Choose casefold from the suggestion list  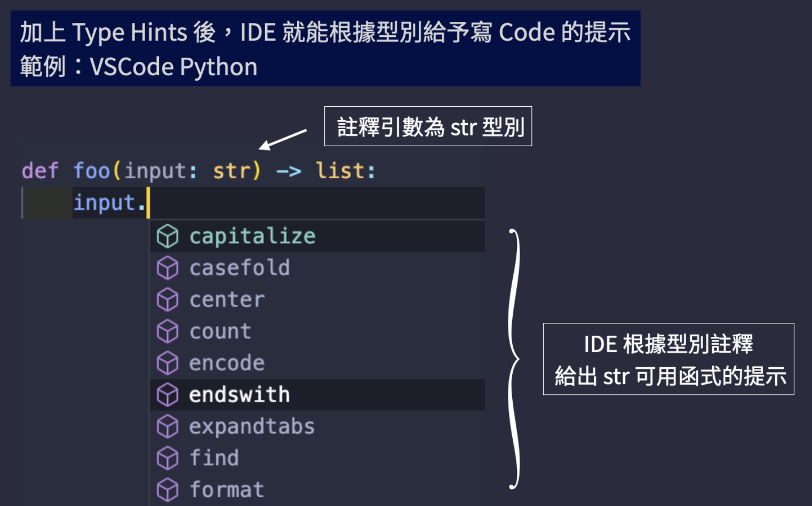317,268
